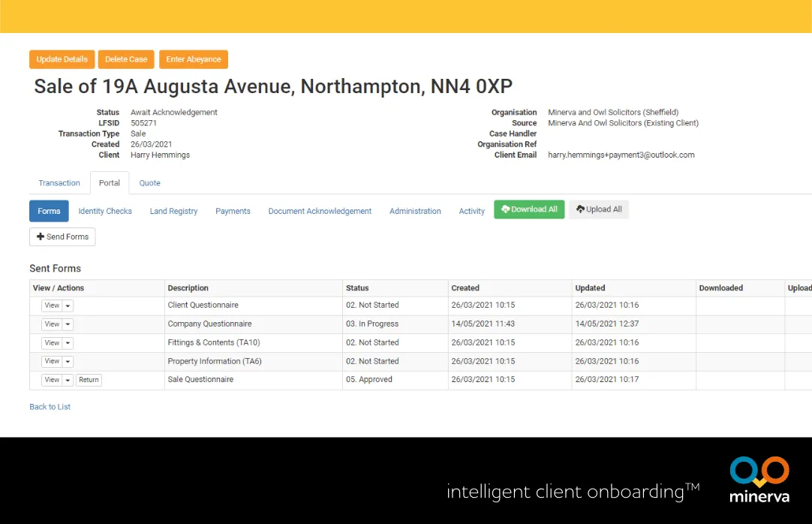Click the Delete Case button

[x=126, y=59]
